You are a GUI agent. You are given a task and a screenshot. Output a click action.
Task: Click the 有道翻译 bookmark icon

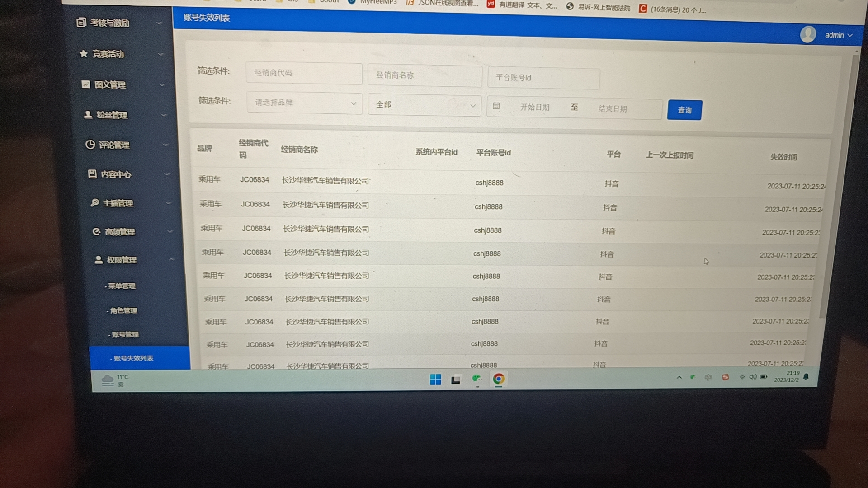tap(491, 4)
